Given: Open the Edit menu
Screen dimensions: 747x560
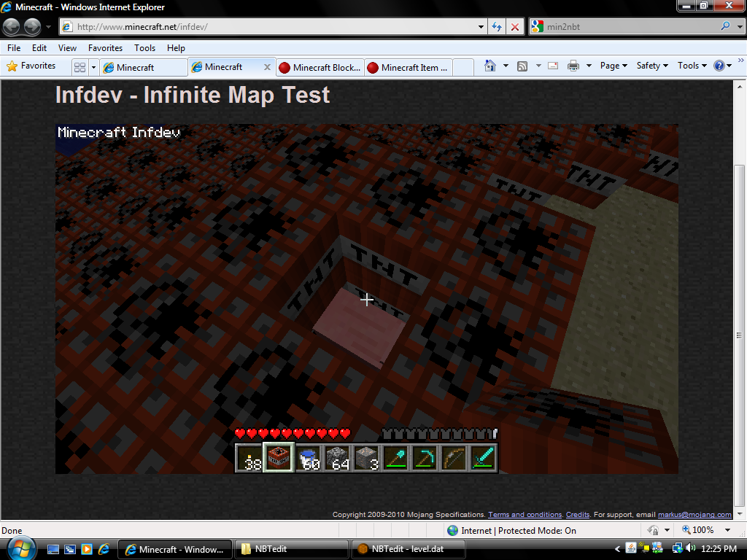Looking at the screenshot, I should (x=39, y=48).
